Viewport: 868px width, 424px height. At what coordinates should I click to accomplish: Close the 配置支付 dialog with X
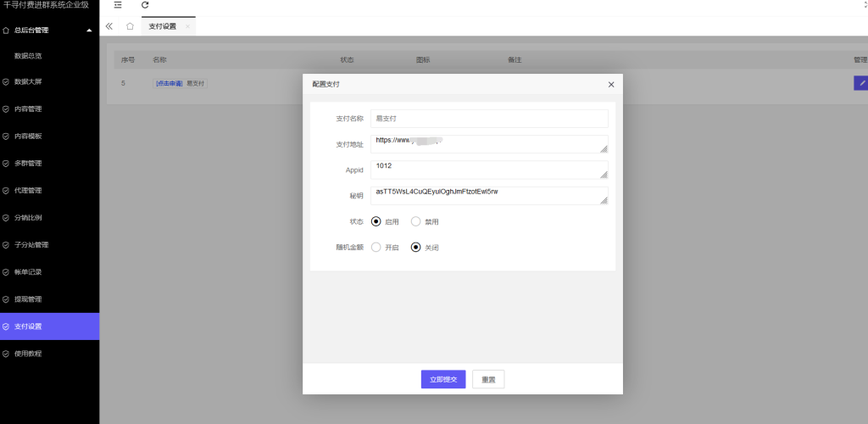pyautogui.click(x=610, y=84)
